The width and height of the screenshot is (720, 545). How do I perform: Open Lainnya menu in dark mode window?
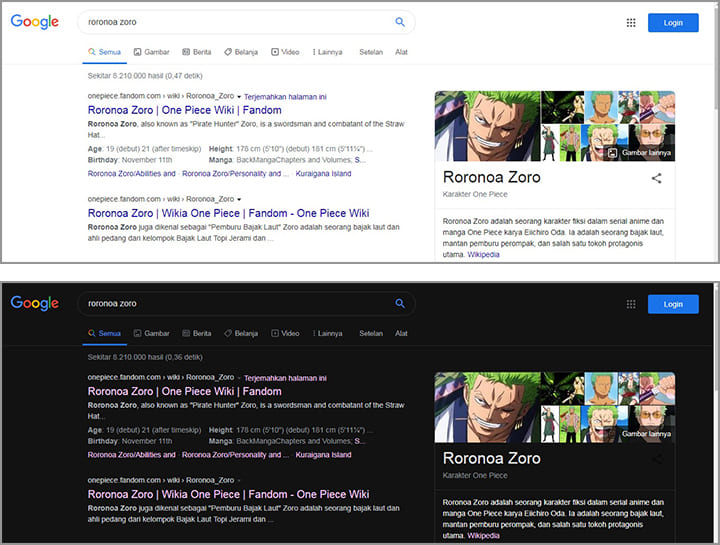327,333
